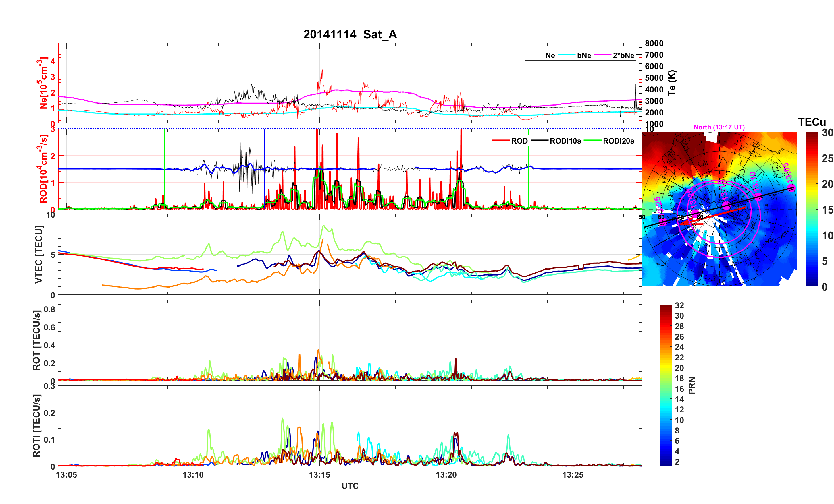Image resolution: width=834 pixels, height=504 pixels.
Task: Click the 13:10 tick on UTC axis
Action: (x=193, y=474)
